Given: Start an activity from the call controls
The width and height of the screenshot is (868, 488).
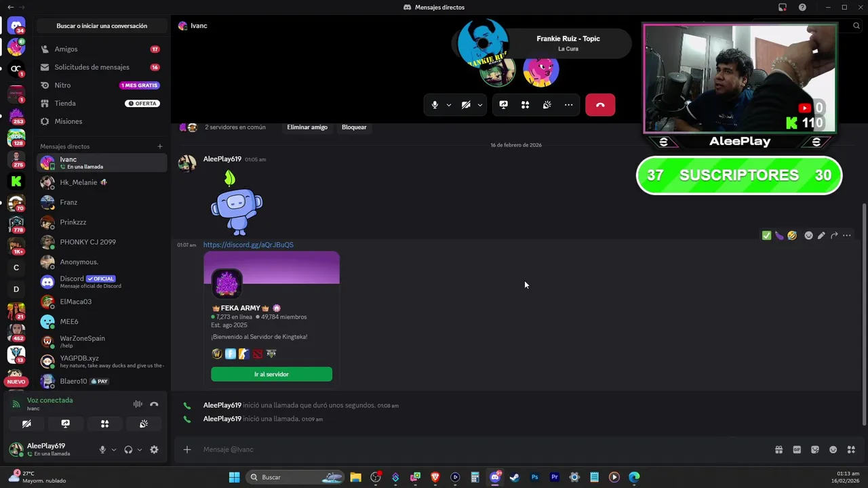Looking at the screenshot, I should tap(525, 105).
